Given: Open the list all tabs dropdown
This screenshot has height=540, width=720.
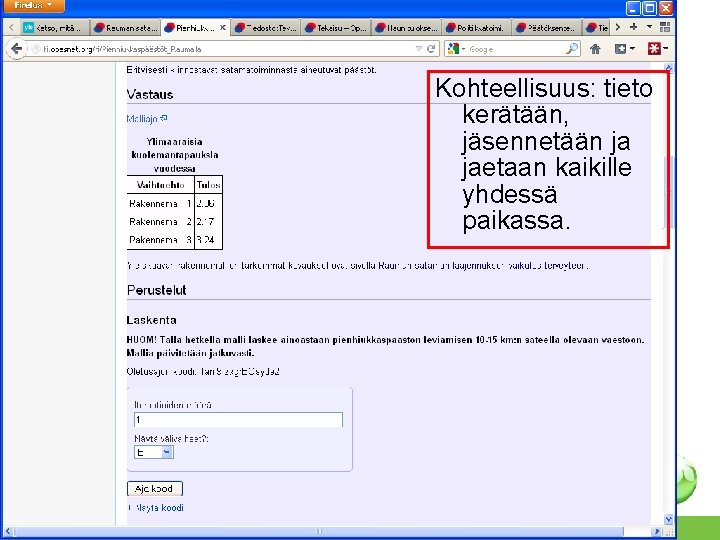Looking at the screenshot, I should coord(649,27).
